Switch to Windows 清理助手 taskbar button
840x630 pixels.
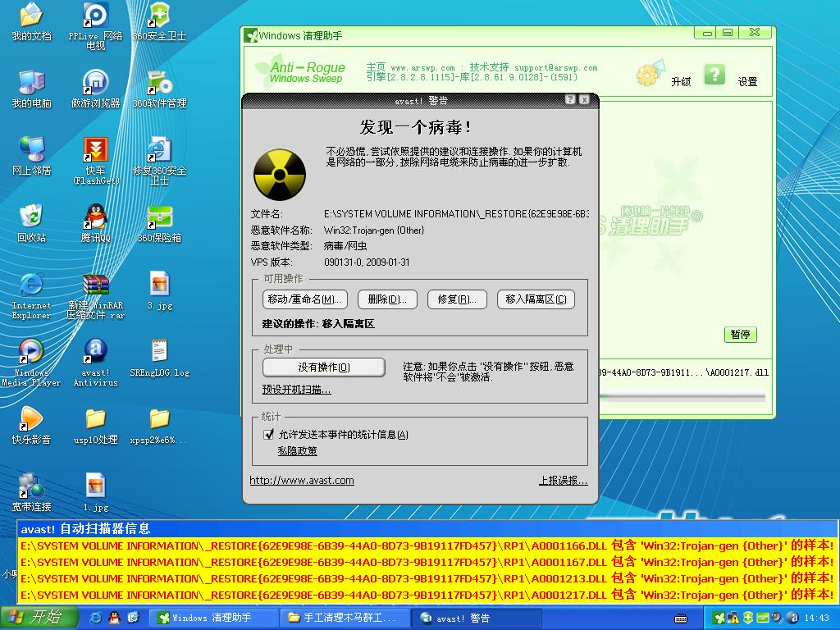(212, 618)
